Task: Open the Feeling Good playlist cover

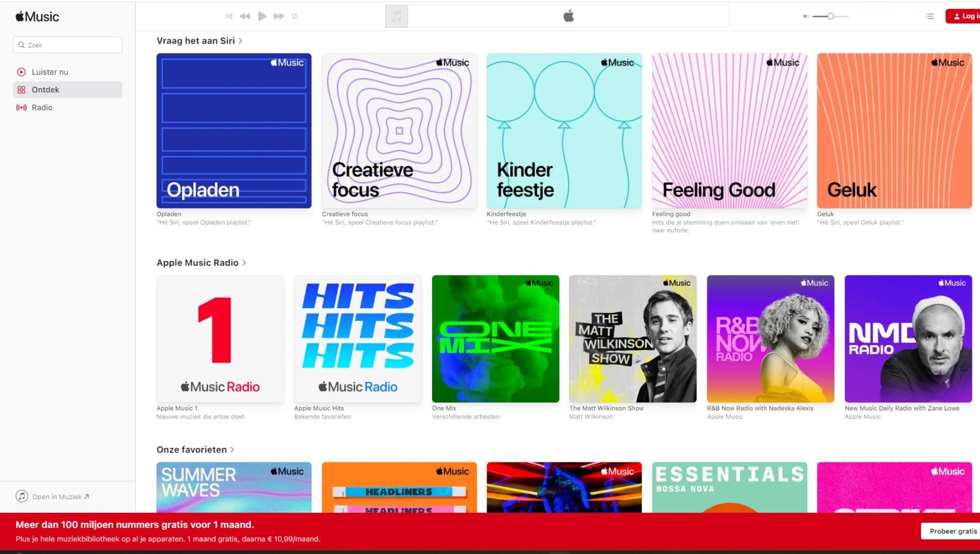Action: point(729,130)
